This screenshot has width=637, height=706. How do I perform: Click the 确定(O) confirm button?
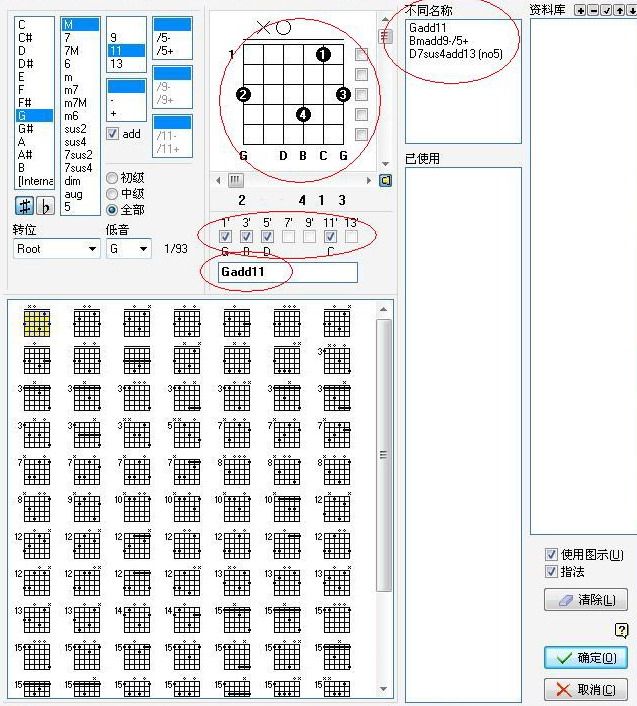[x=586, y=658]
